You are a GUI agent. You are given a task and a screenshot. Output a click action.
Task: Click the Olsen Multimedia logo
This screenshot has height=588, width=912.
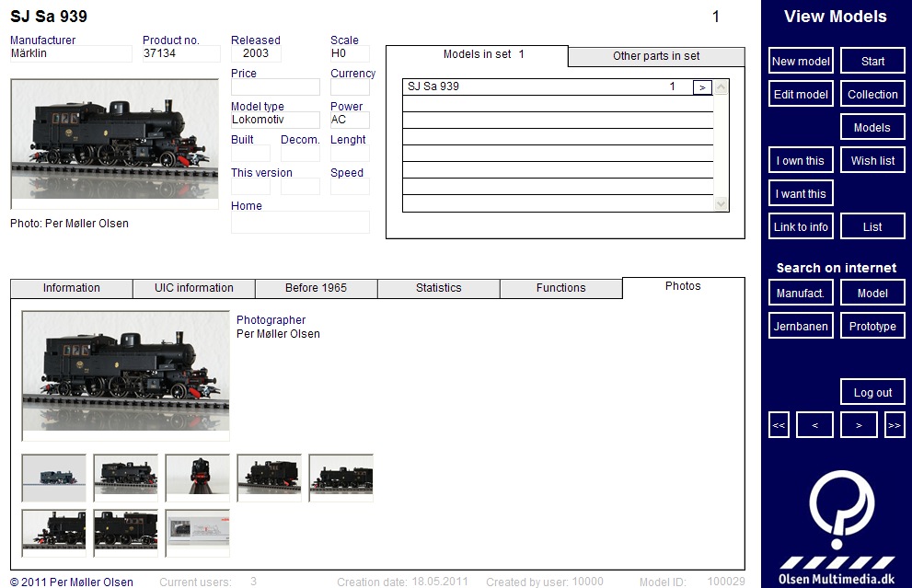click(837, 528)
